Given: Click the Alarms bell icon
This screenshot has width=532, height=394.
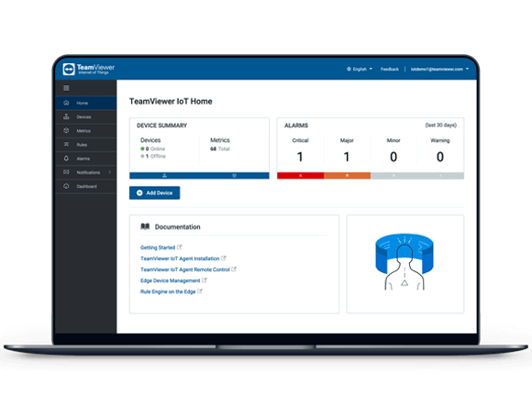Looking at the screenshot, I should coord(66,159).
